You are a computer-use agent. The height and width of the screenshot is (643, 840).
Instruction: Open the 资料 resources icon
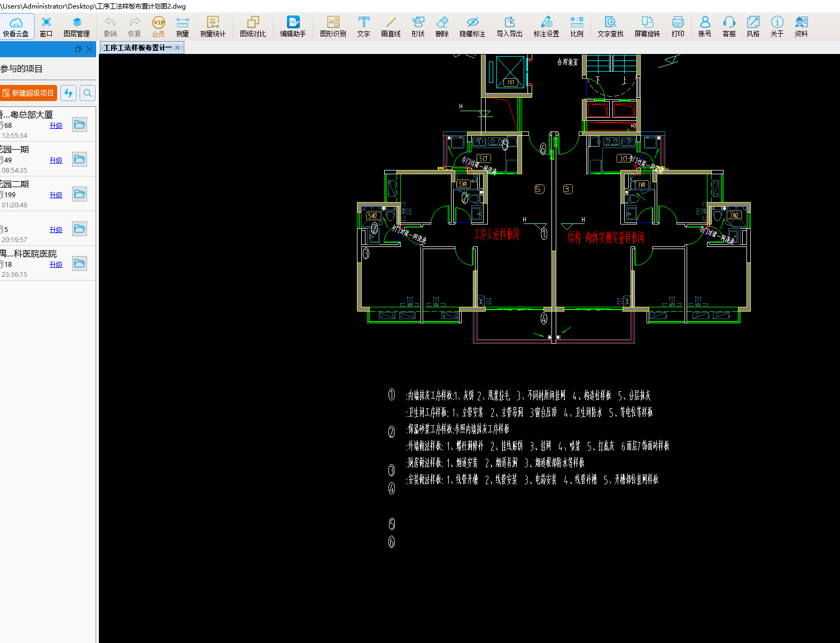(801, 27)
